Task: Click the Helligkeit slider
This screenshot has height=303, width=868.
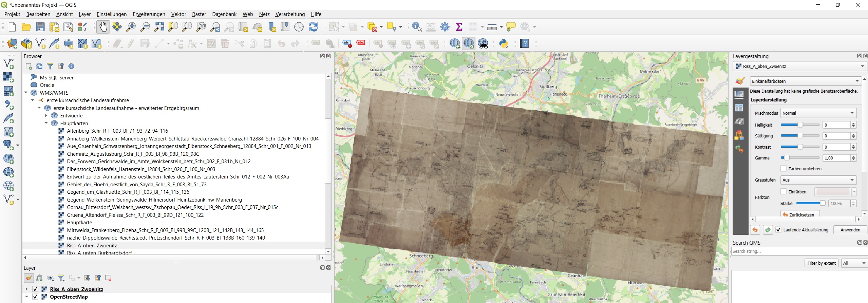Action: point(800,125)
